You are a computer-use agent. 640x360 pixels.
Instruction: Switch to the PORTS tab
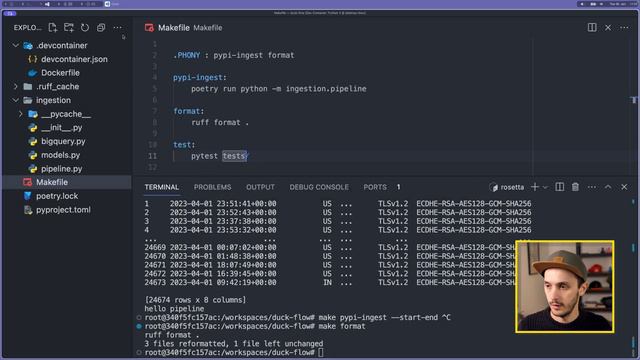(x=375, y=187)
